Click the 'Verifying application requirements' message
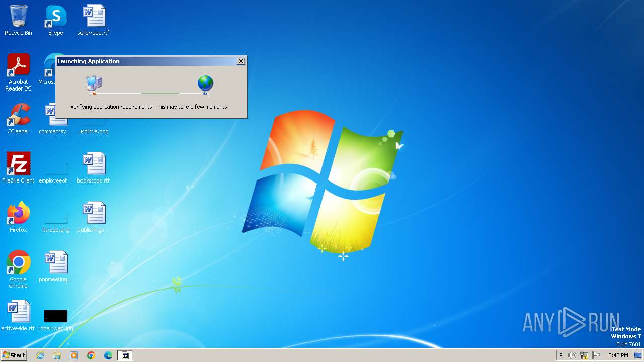The height and width of the screenshot is (362, 644). (150, 107)
